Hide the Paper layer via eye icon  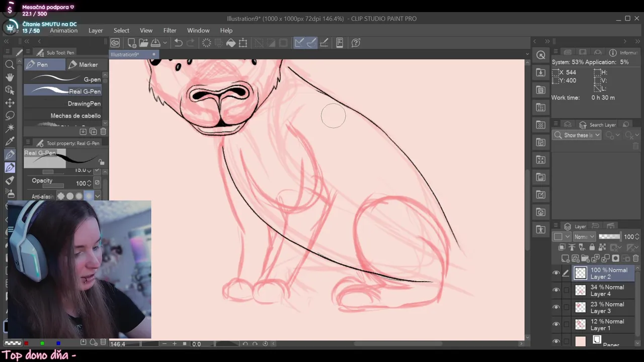(556, 341)
